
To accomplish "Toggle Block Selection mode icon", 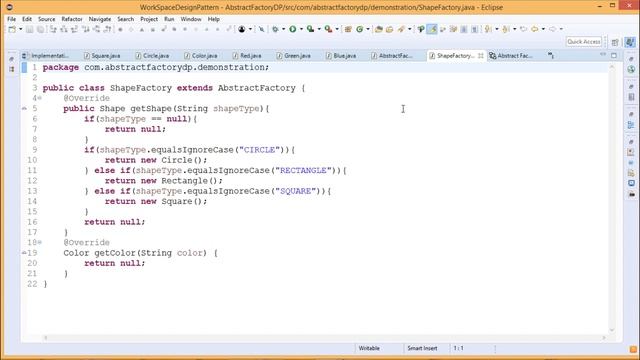I will click(x=464, y=29).
